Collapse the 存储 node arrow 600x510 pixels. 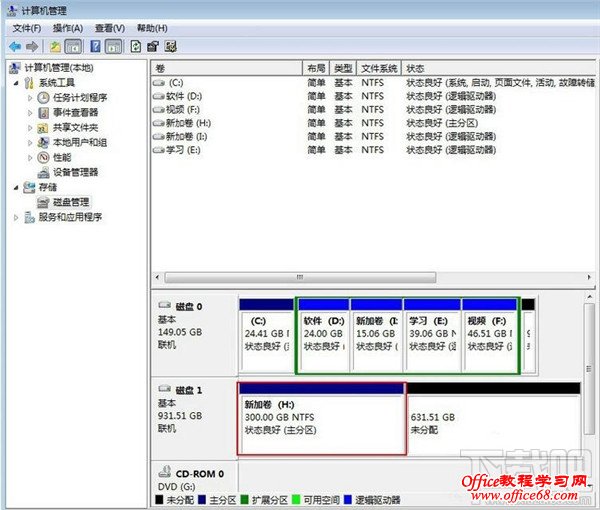pyautogui.click(x=16, y=187)
